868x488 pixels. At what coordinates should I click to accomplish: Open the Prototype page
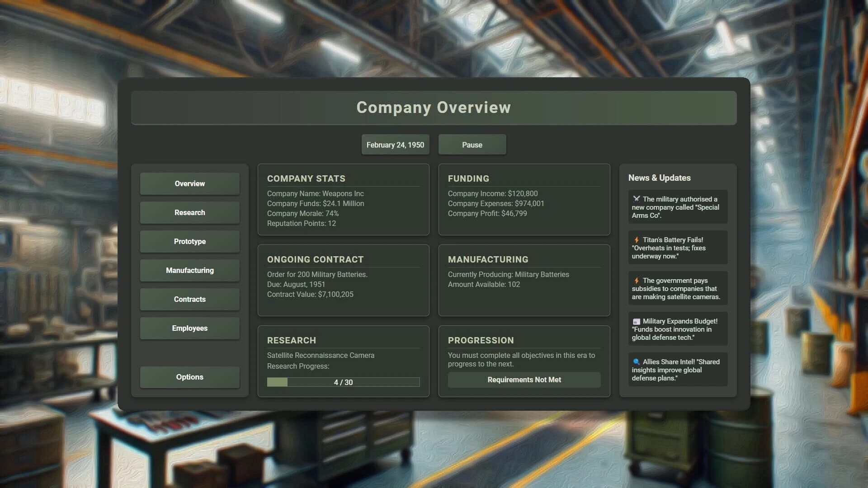click(x=189, y=241)
